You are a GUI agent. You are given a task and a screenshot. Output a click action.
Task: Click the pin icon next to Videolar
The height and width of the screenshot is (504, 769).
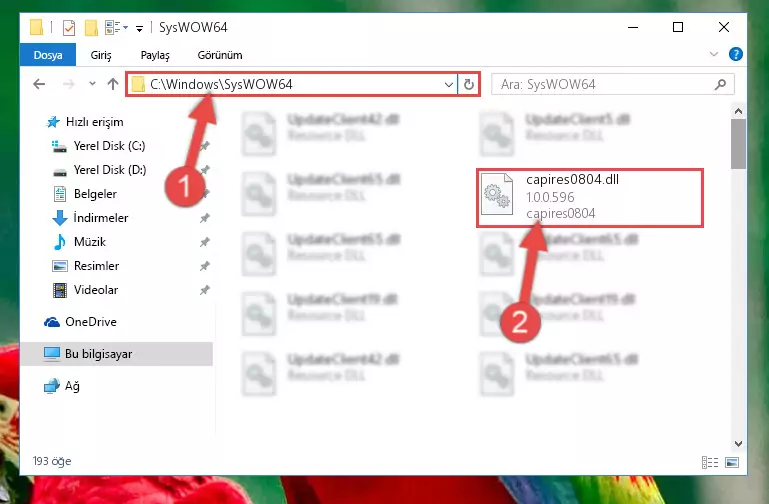click(x=205, y=290)
